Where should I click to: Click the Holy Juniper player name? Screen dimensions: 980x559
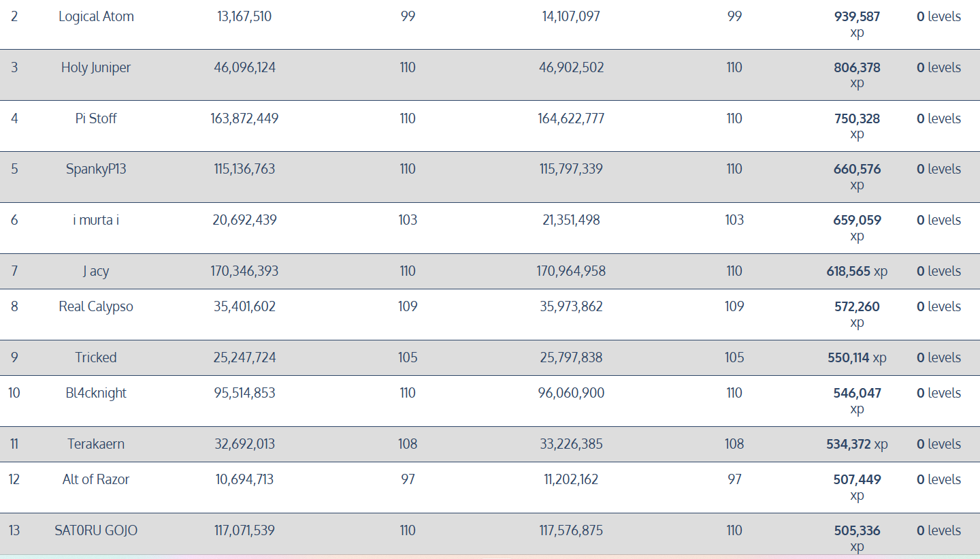[96, 67]
